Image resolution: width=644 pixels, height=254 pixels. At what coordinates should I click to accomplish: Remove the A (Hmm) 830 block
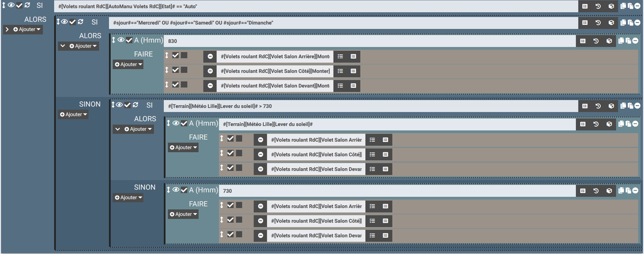click(x=635, y=41)
